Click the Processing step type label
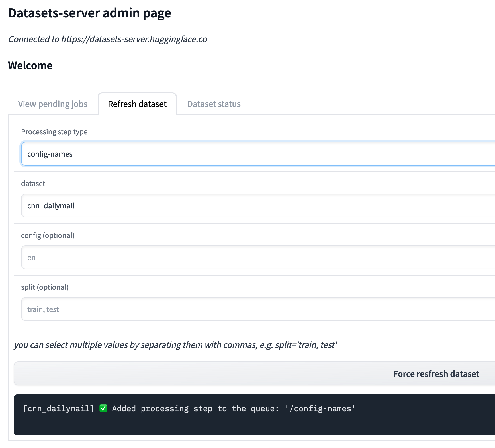 [x=54, y=131]
